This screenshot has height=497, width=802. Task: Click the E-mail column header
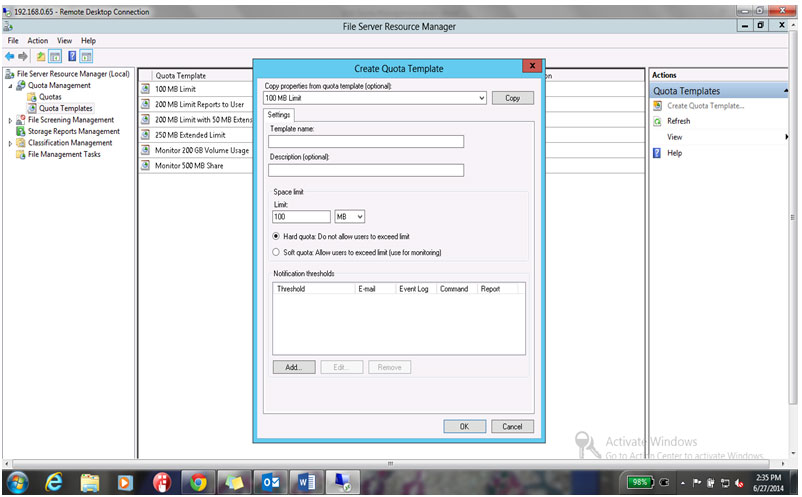click(375, 289)
